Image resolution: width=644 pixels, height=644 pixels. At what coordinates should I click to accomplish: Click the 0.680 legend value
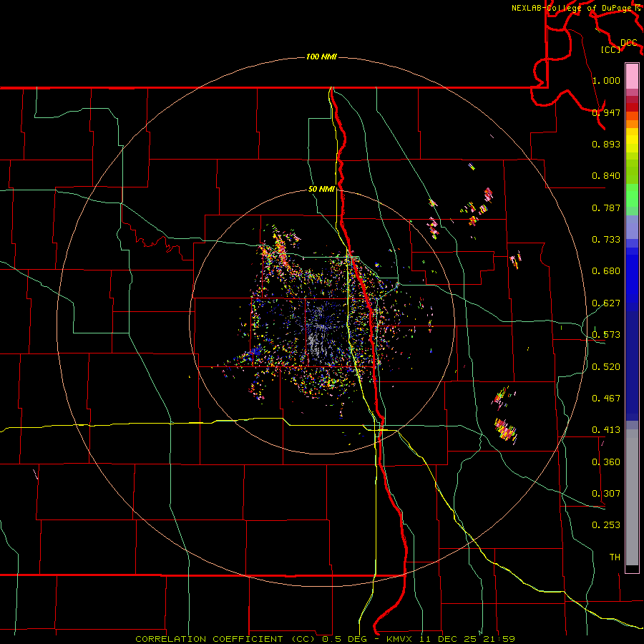click(606, 271)
